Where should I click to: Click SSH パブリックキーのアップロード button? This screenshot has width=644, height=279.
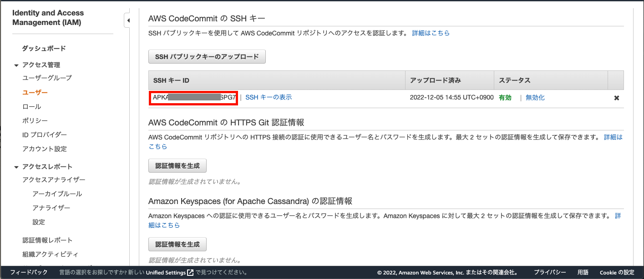(207, 57)
